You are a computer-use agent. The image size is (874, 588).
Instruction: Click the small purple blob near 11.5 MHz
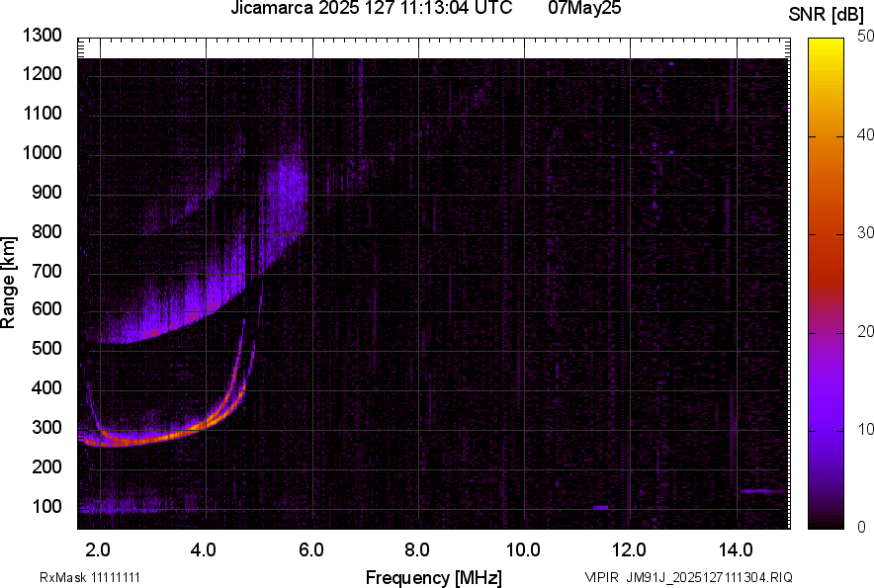point(600,507)
